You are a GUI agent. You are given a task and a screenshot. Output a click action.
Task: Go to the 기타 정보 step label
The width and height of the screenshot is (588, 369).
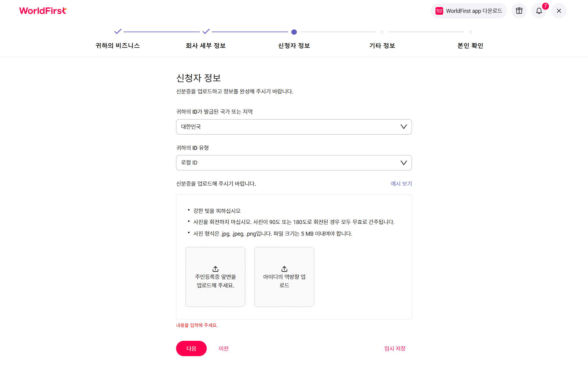point(382,46)
